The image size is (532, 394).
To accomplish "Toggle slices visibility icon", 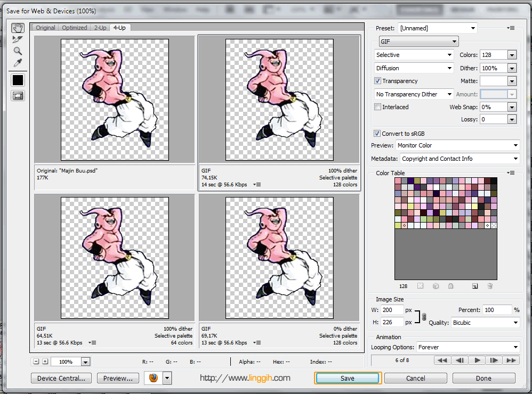I will tap(18, 96).
